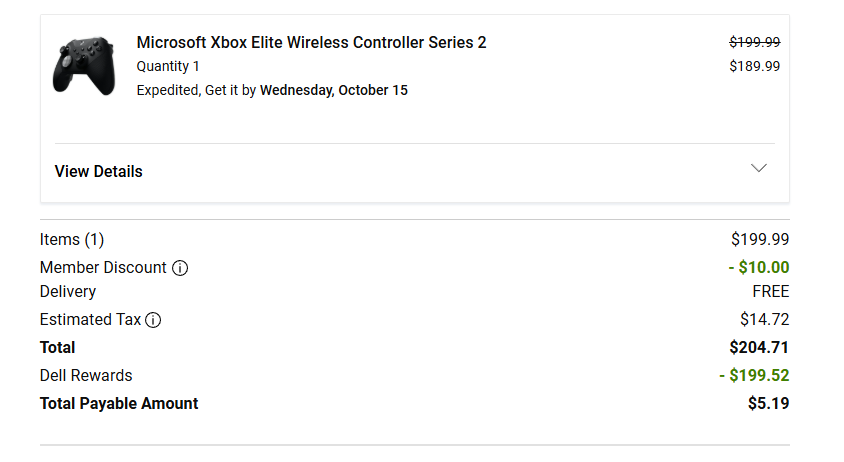Click the Quantity 1 text
Viewport: 844px width, 462px height.
[168, 66]
